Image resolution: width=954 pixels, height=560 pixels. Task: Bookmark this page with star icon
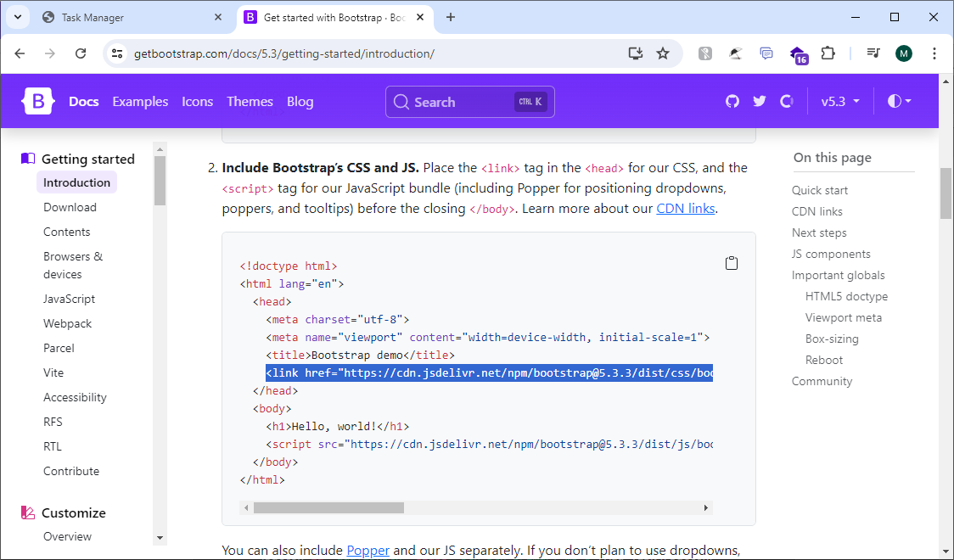(x=663, y=53)
